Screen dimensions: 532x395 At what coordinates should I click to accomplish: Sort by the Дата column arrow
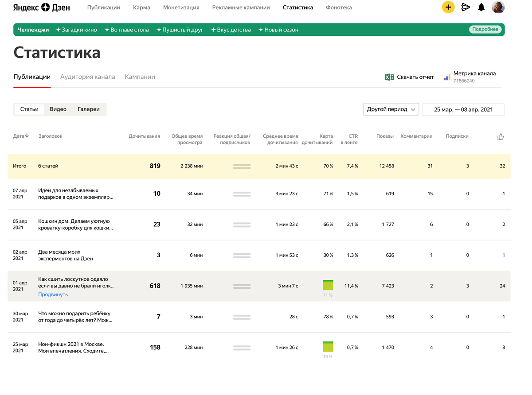(x=27, y=136)
